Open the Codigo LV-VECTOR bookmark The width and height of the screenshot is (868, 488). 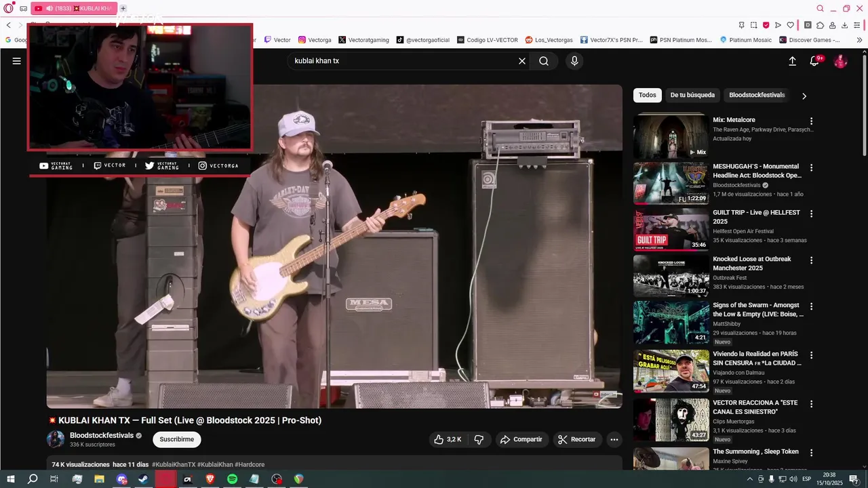click(488, 40)
